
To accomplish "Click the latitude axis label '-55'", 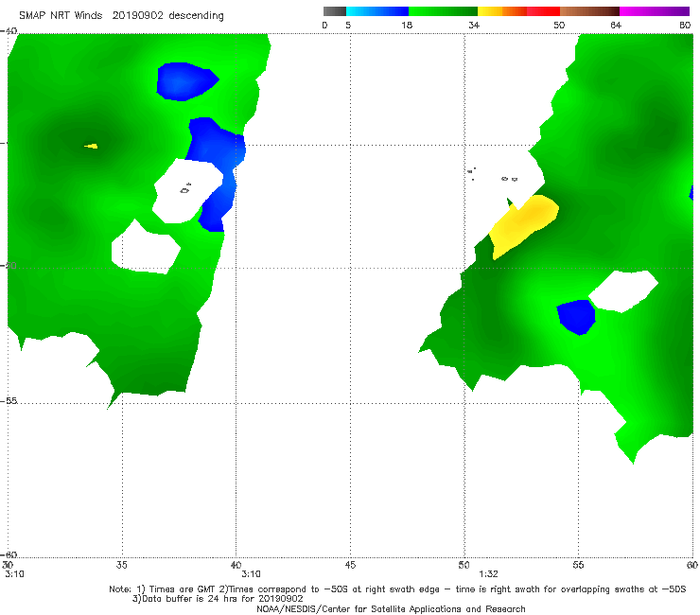I will (x=9, y=401).
